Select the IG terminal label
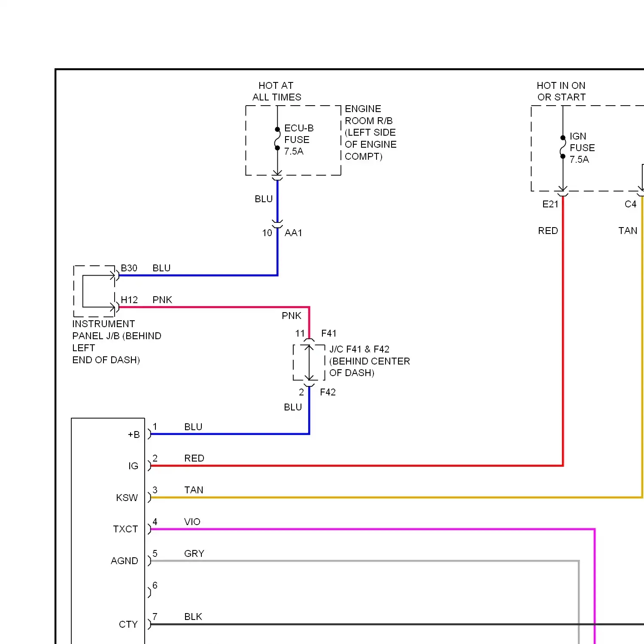 point(134,466)
